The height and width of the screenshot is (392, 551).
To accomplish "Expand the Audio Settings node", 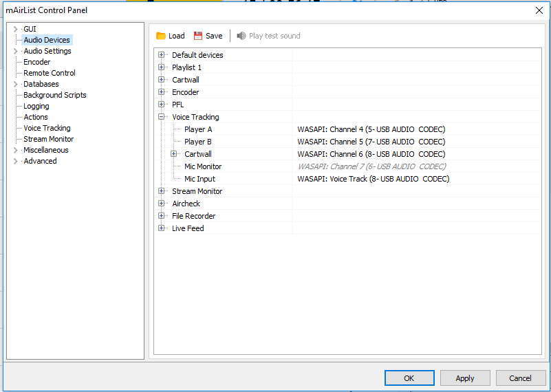I will coord(15,52).
